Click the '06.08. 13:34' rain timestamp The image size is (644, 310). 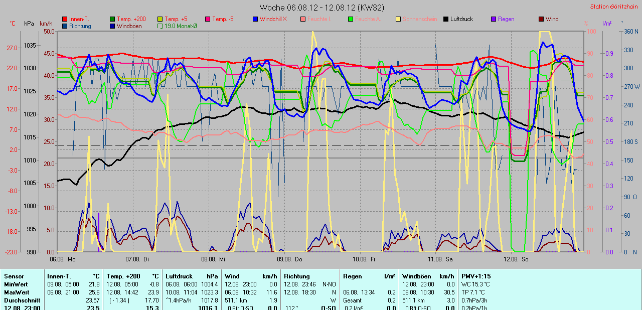[x=359, y=292]
